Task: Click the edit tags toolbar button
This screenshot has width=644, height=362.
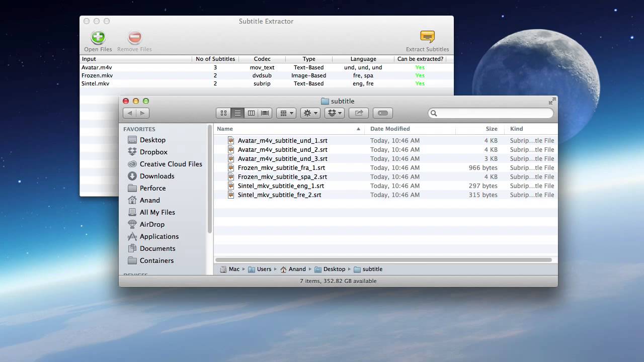Action: tap(383, 113)
